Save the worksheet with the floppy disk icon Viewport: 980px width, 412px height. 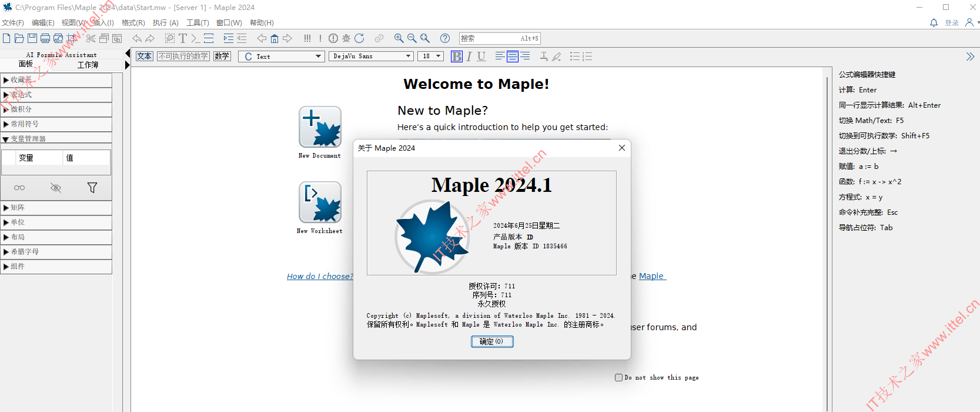(32, 38)
